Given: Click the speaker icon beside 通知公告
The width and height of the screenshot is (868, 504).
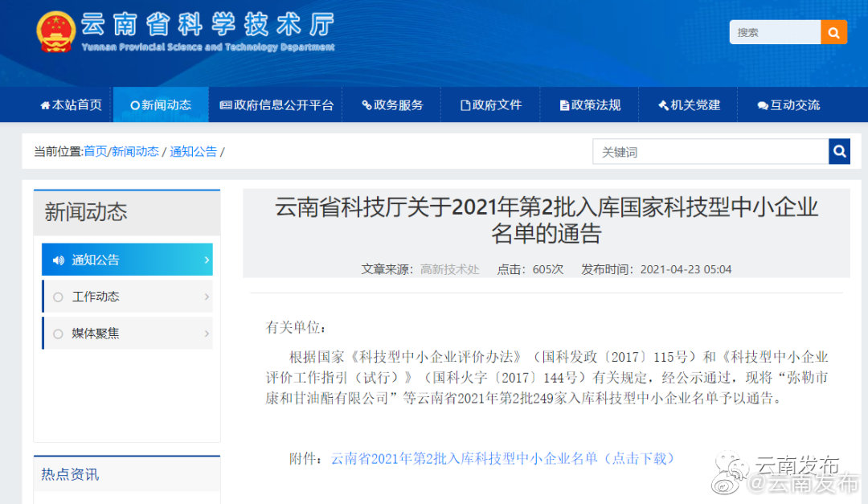Looking at the screenshot, I should point(60,260).
